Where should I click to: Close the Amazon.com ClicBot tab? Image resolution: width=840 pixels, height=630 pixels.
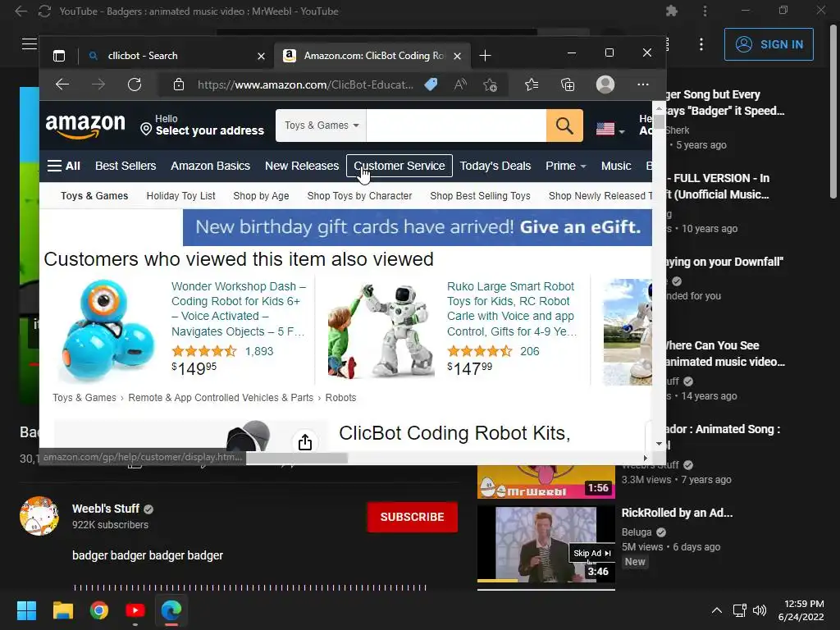coord(457,57)
